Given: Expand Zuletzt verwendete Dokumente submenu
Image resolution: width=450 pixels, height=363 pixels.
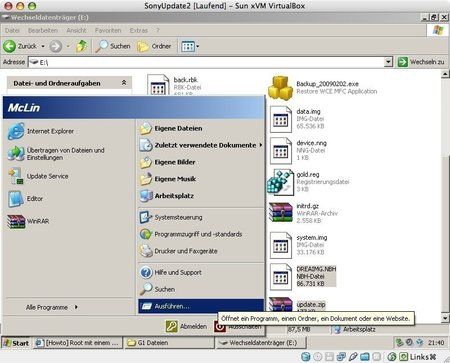Looking at the screenshot, I should click(201, 145).
